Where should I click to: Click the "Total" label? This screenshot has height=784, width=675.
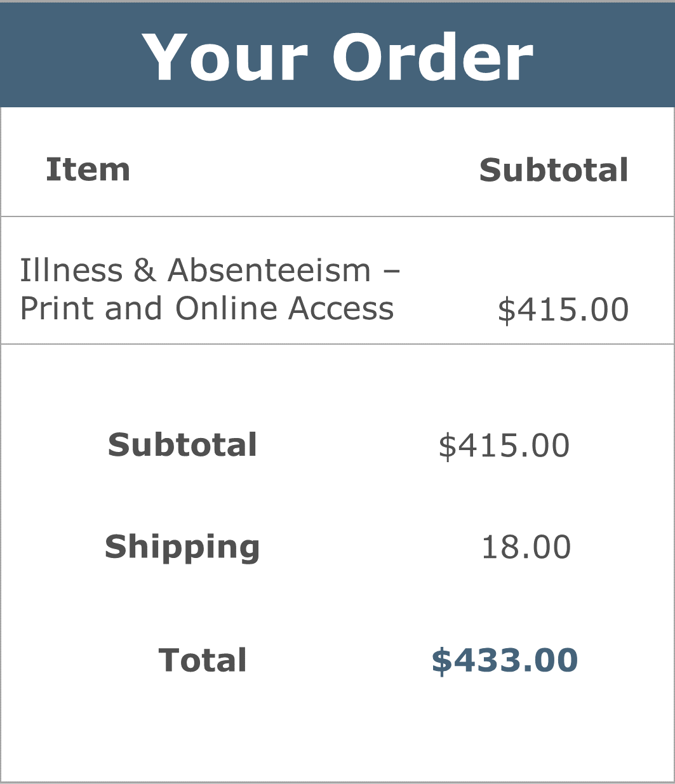[203, 660]
